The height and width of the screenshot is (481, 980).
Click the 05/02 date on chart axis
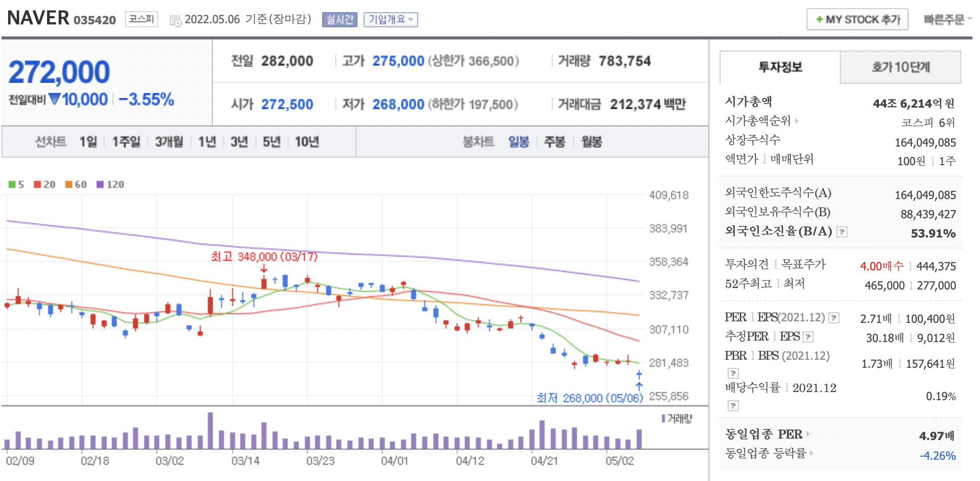pos(619,461)
